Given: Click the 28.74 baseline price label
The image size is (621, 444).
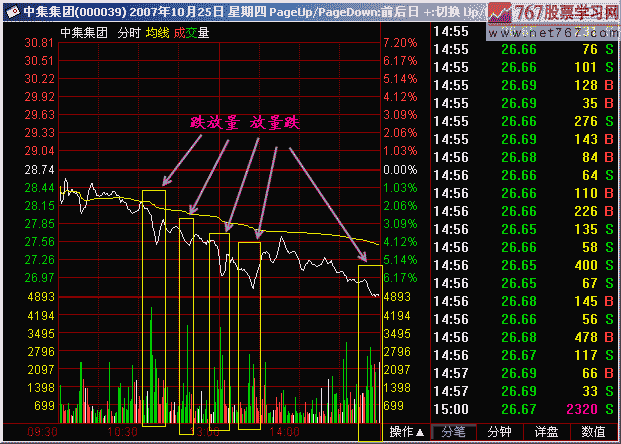Looking at the screenshot, I should pos(39,170).
